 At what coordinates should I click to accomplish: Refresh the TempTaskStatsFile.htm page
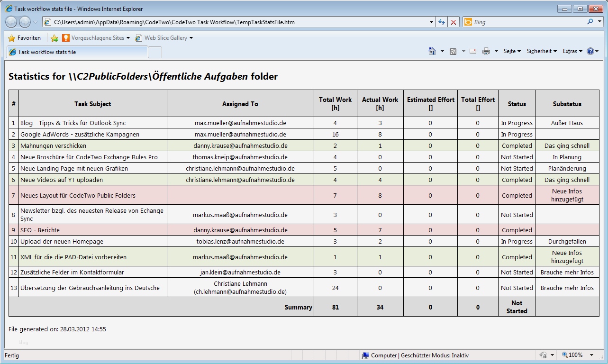(442, 22)
